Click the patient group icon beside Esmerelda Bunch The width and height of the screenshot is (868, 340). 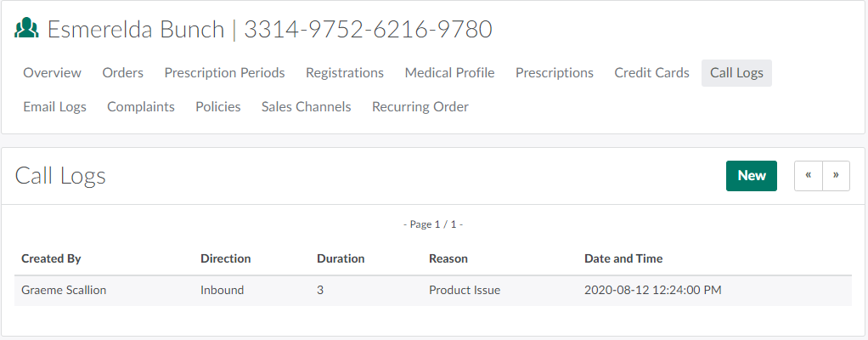point(27,29)
